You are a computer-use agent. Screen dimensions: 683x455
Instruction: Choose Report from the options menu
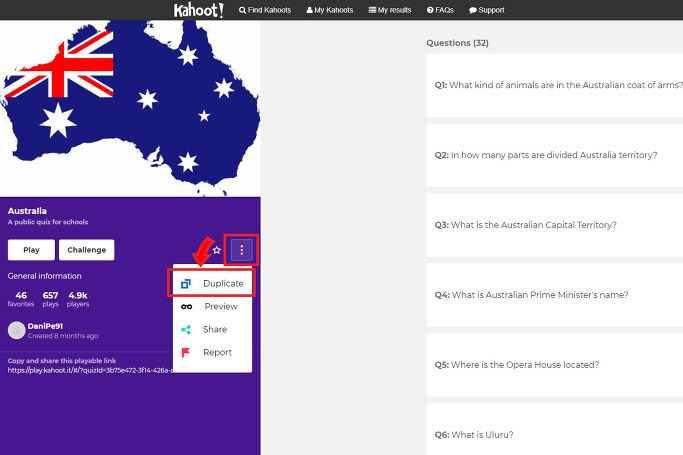(212, 352)
